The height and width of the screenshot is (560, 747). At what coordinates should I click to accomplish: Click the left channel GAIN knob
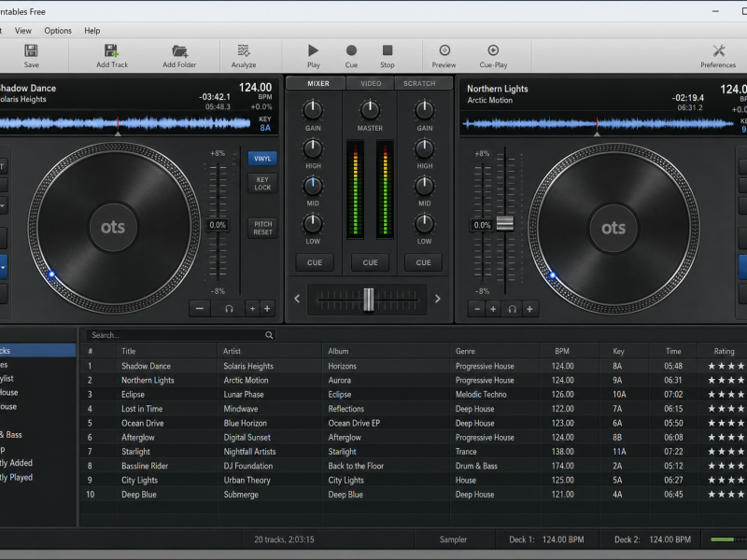click(x=313, y=110)
